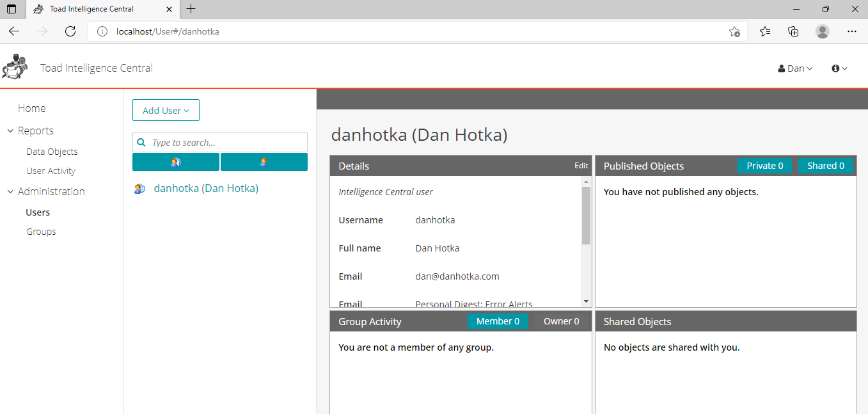Viewport: 868px width, 414px height.
Task: Open new browser tab with plus icon
Action: tap(191, 9)
